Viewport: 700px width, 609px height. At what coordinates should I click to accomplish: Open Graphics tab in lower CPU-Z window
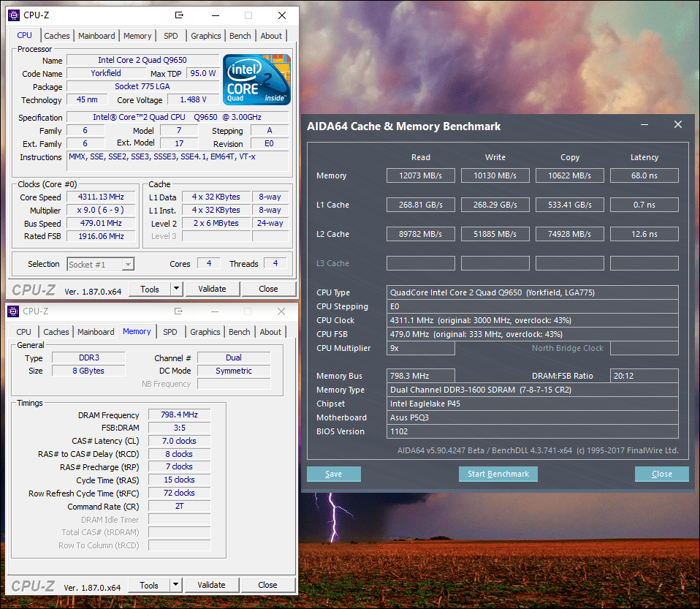pos(205,332)
